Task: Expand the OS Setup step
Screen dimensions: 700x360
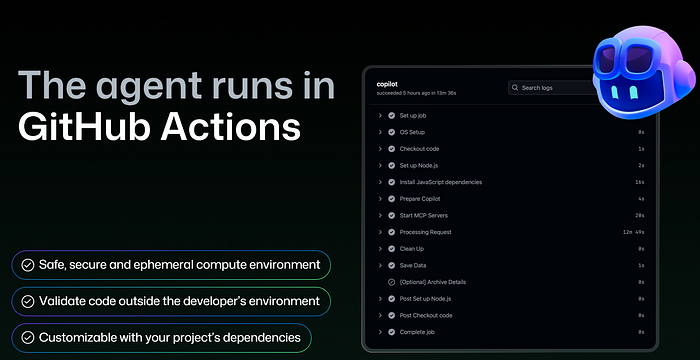Action: coord(380,132)
